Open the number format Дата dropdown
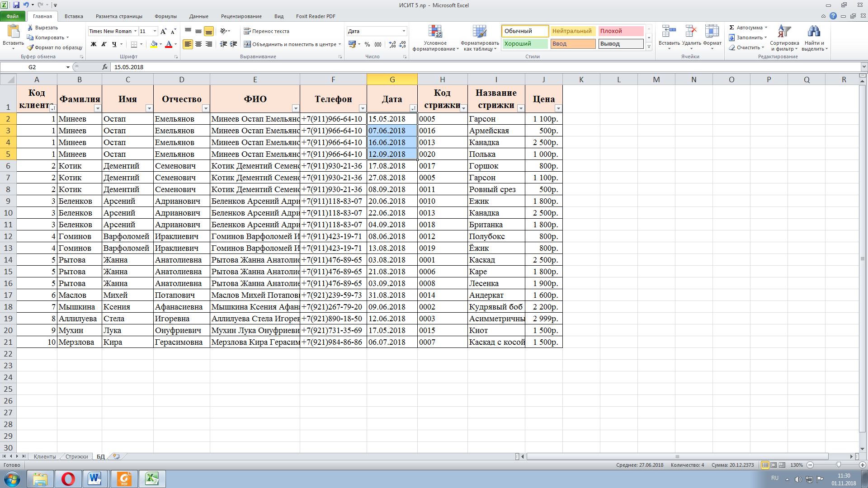 404,31
